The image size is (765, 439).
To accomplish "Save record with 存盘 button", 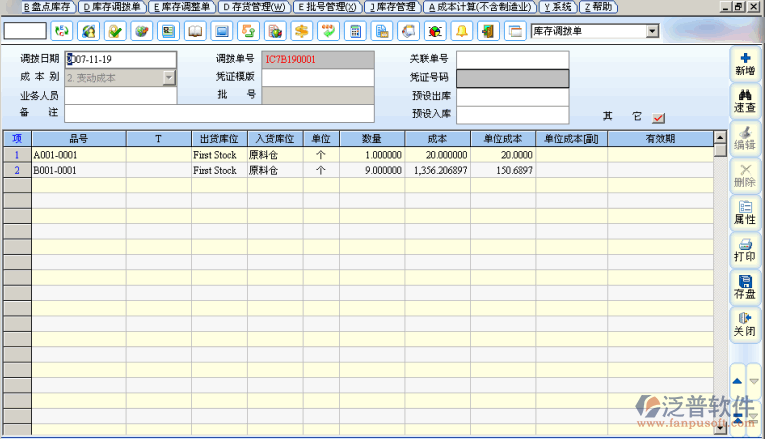I will click(744, 287).
